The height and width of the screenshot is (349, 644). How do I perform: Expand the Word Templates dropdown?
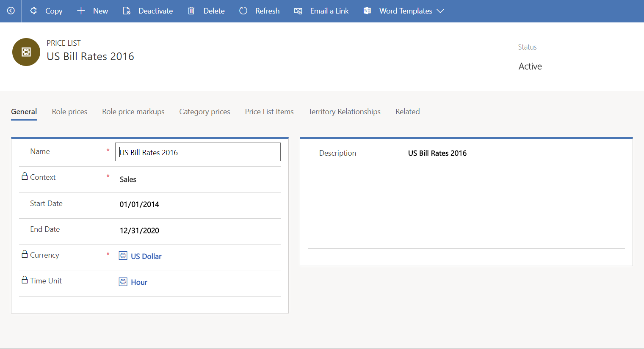coord(441,11)
